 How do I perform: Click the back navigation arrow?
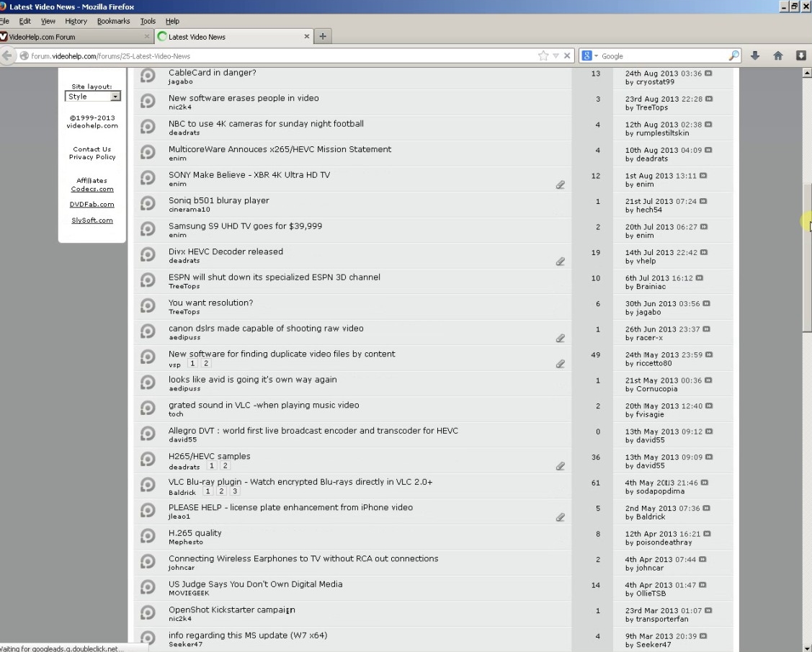click(6, 56)
